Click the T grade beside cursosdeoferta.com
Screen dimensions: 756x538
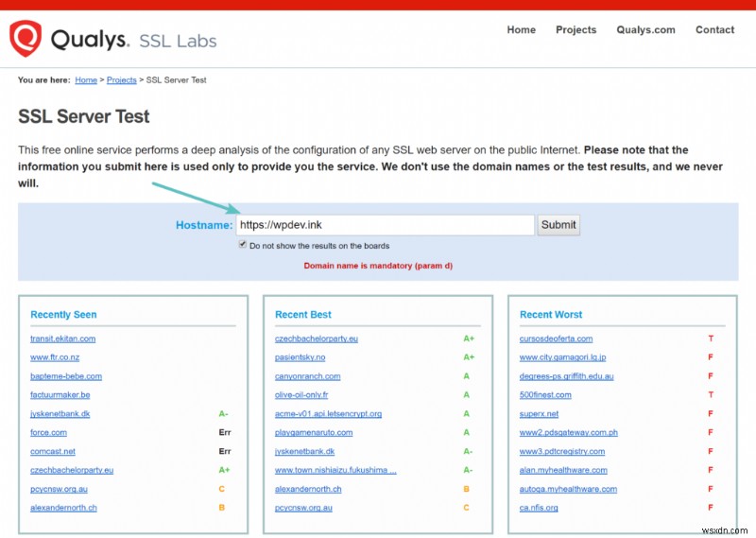[711, 338]
